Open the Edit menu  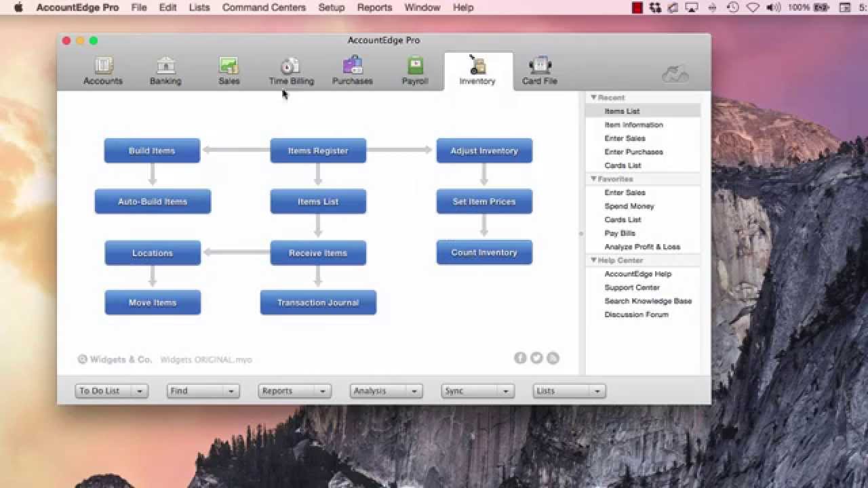click(x=167, y=7)
